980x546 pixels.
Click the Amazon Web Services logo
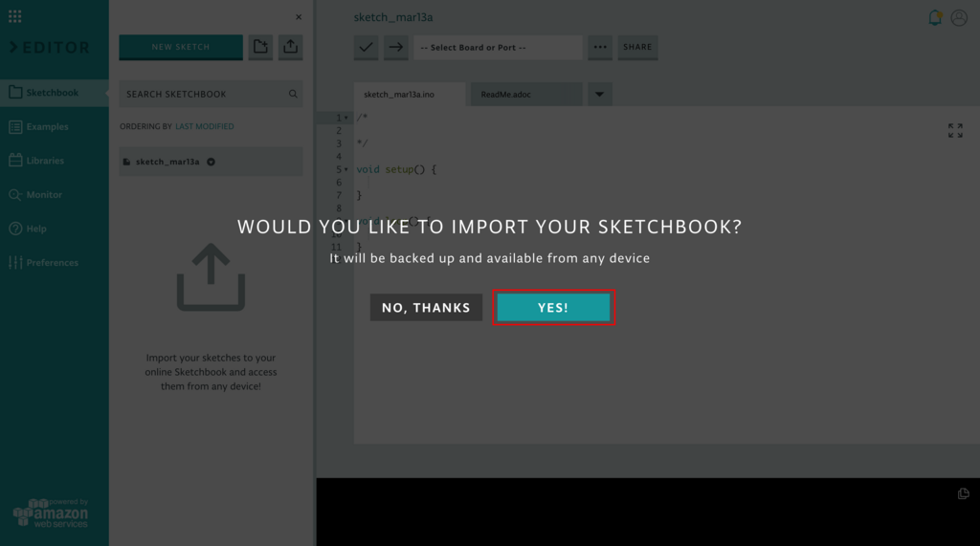tap(51, 513)
